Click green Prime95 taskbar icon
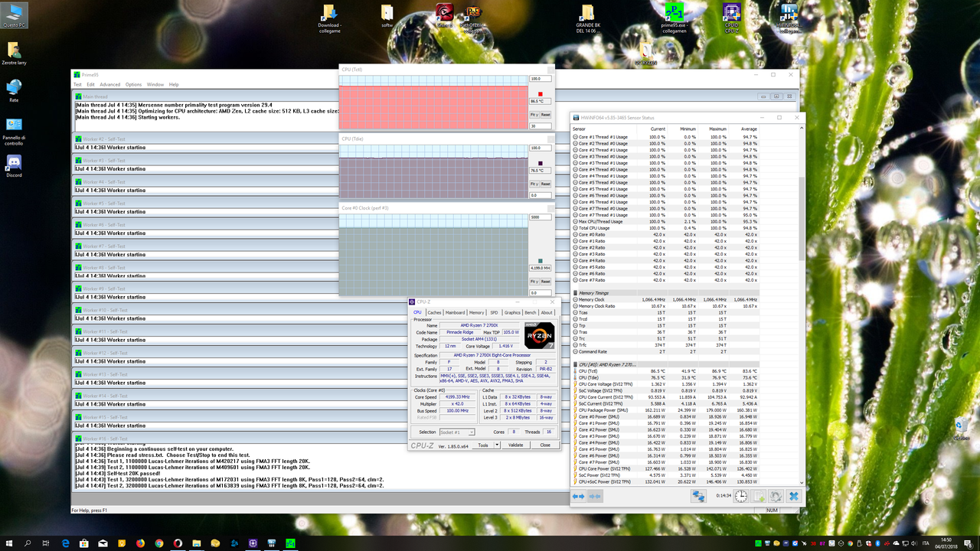Image resolution: width=980 pixels, height=551 pixels. [290, 543]
